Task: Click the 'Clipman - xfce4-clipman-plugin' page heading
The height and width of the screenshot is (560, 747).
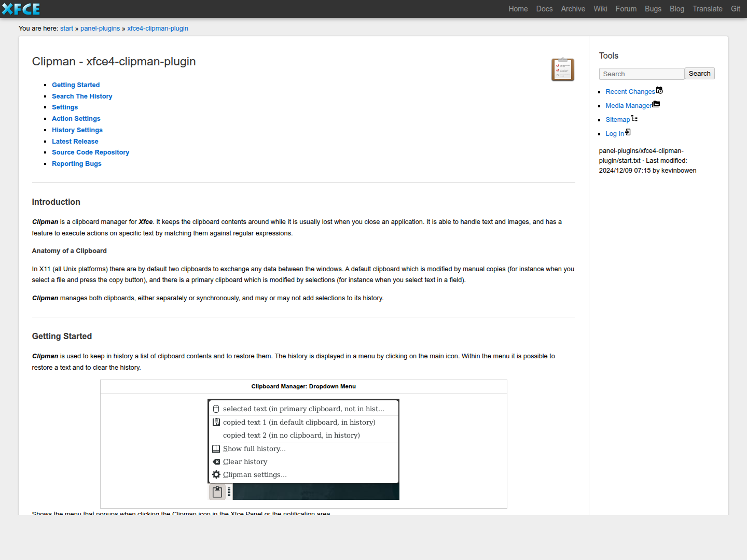Action: click(114, 62)
